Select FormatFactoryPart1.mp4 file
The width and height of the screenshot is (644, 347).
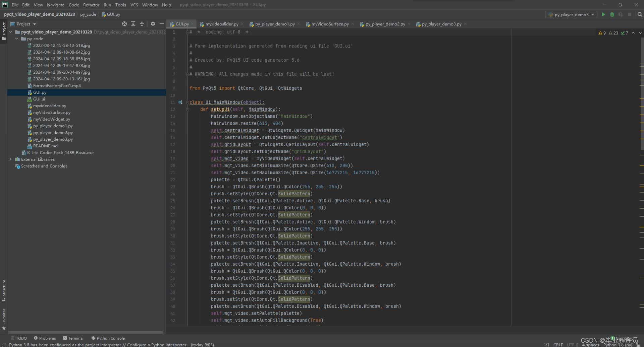[x=57, y=85]
